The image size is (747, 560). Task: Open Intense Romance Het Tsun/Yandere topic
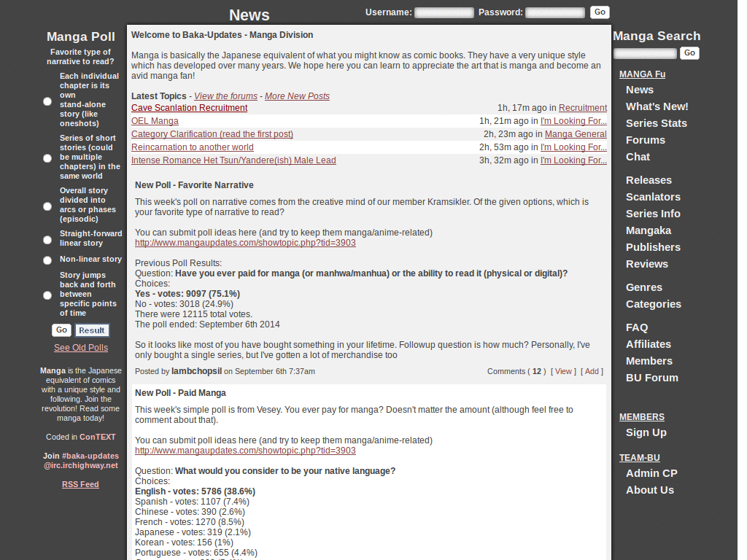pyautogui.click(x=233, y=160)
